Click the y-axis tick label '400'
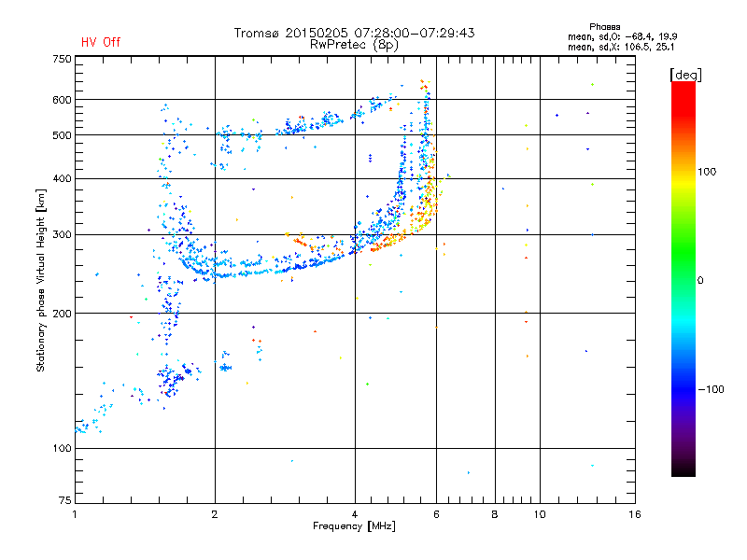The width and height of the screenshot is (747, 560). pos(62,178)
